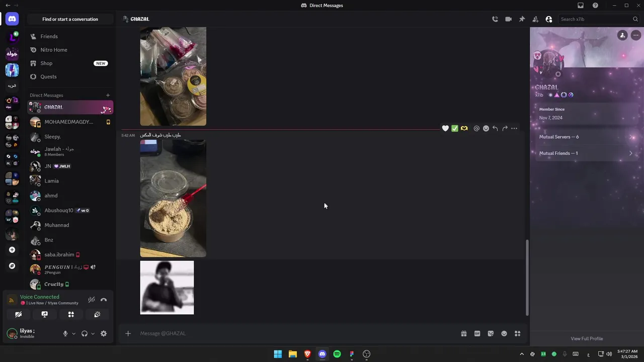This screenshot has width=644, height=362.
Task: Add friends to this DM
Action: 535,19
